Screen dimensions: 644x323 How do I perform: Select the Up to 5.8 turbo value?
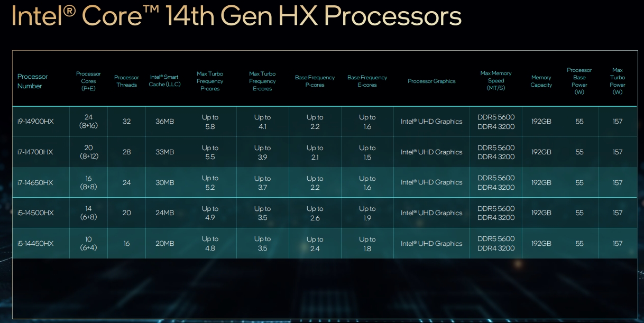pyautogui.click(x=210, y=122)
